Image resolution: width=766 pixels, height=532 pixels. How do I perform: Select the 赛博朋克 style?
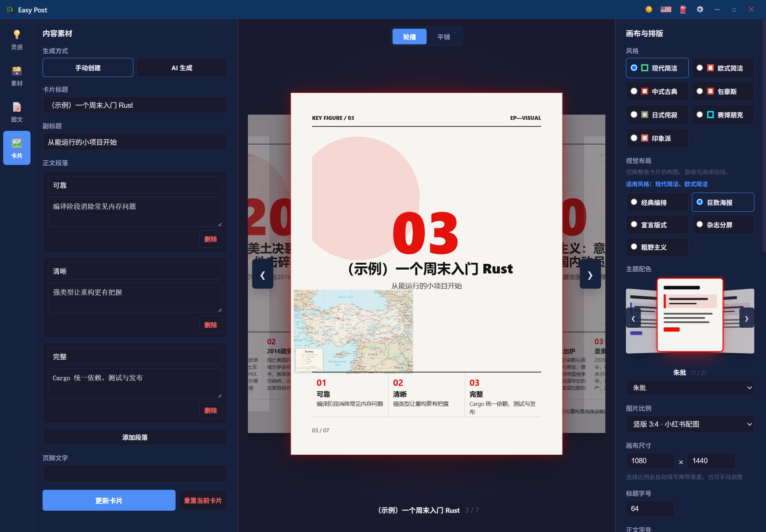tap(723, 115)
